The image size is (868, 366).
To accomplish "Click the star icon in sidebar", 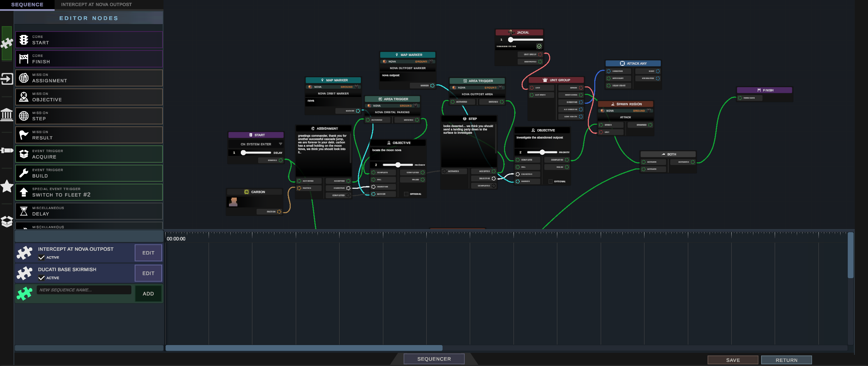I will pyautogui.click(x=7, y=186).
